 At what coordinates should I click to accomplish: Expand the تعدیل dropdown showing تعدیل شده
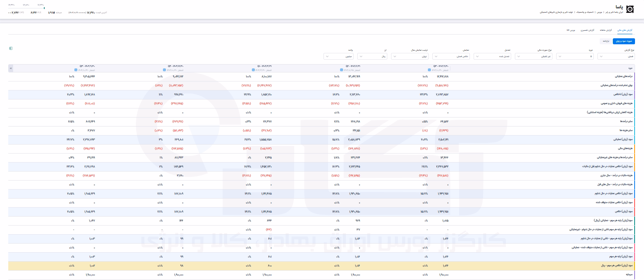pyautogui.click(x=492, y=56)
